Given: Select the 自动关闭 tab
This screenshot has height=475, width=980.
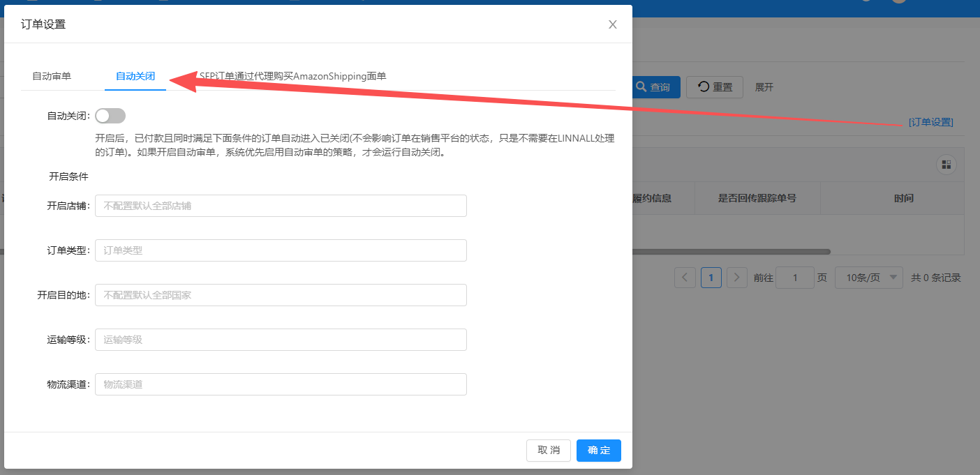Looking at the screenshot, I should (x=135, y=76).
